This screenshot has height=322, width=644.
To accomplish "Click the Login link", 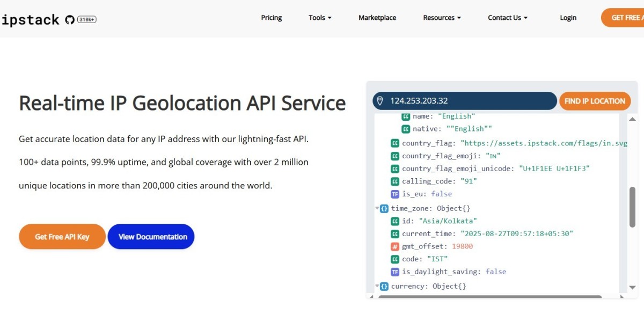I will (568, 18).
